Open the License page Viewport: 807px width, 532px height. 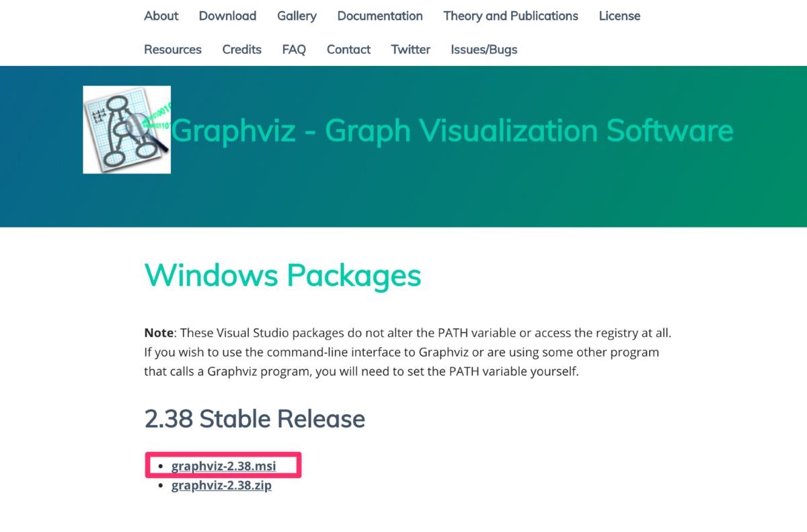[619, 16]
